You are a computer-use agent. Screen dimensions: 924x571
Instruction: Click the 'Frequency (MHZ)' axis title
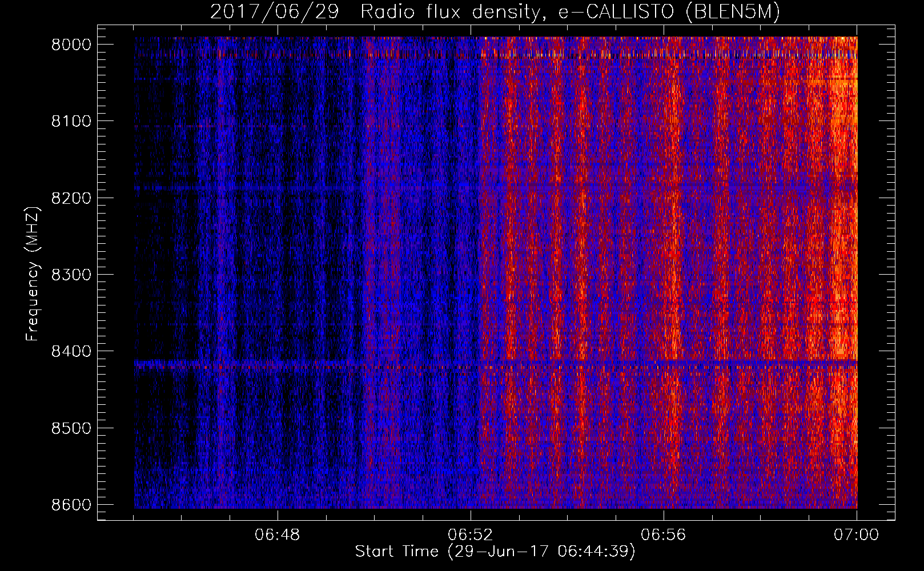pyautogui.click(x=33, y=274)
